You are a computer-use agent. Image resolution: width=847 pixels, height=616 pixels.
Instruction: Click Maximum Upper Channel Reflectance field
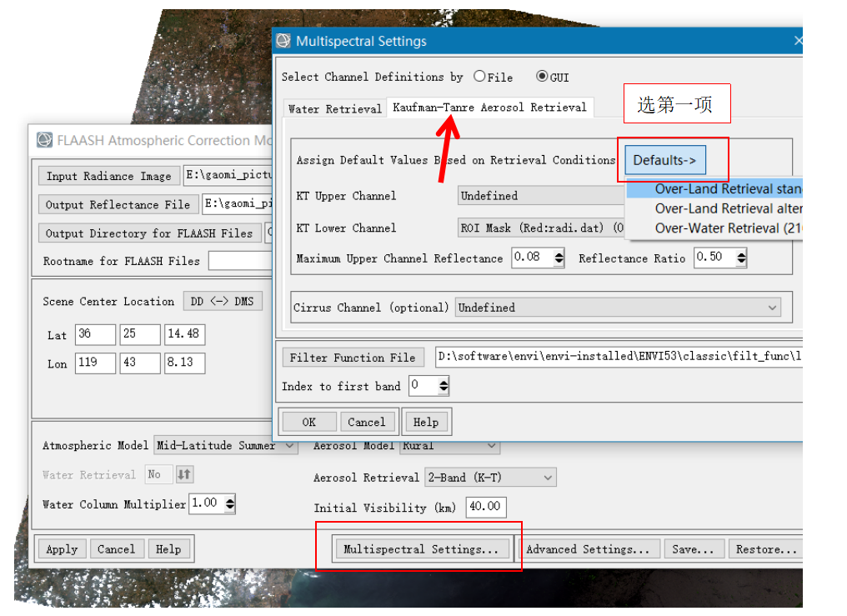532,258
